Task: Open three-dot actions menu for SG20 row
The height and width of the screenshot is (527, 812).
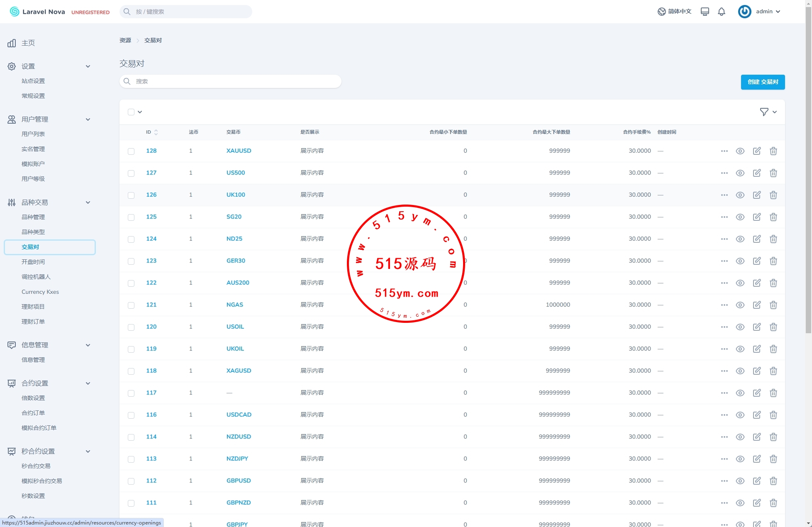Action: (724, 217)
